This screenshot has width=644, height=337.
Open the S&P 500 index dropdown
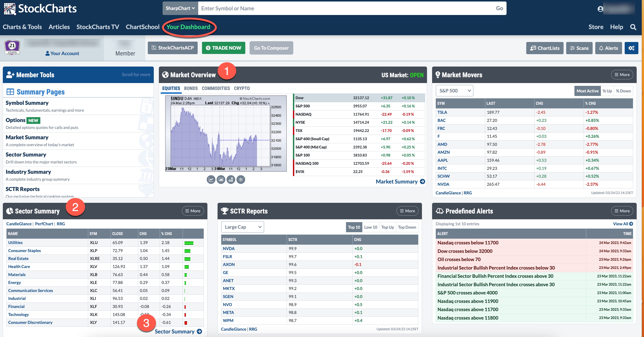(x=454, y=91)
